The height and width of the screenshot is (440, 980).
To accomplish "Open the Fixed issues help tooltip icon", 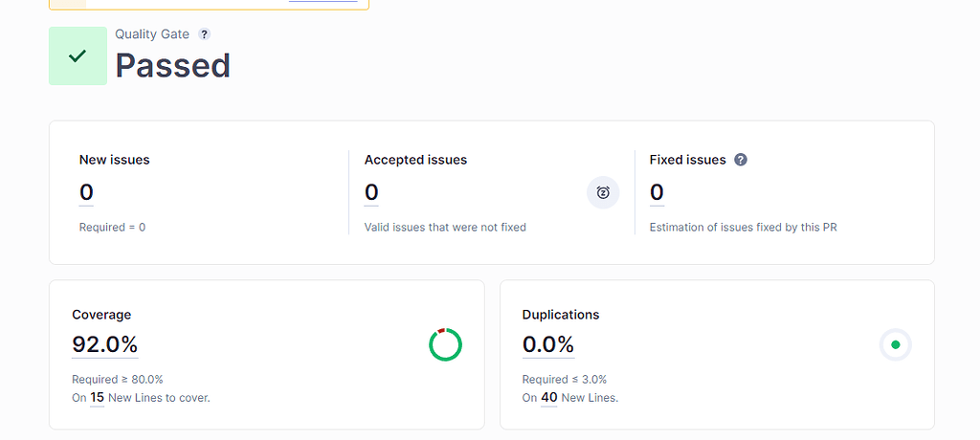I will pos(741,160).
